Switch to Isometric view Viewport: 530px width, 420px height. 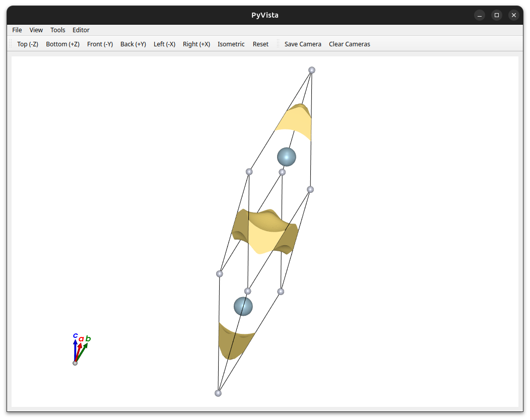(231, 44)
